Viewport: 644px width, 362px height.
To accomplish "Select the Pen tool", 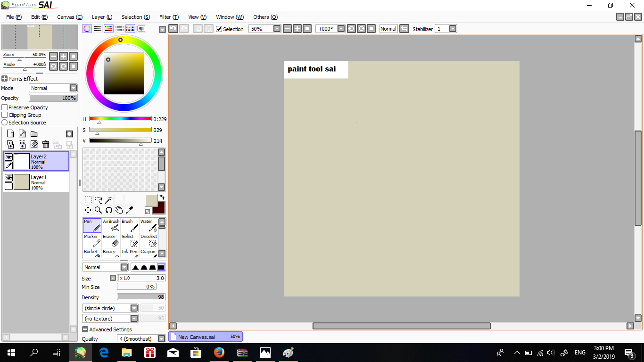I will pyautogui.click(x=91, y=225).
